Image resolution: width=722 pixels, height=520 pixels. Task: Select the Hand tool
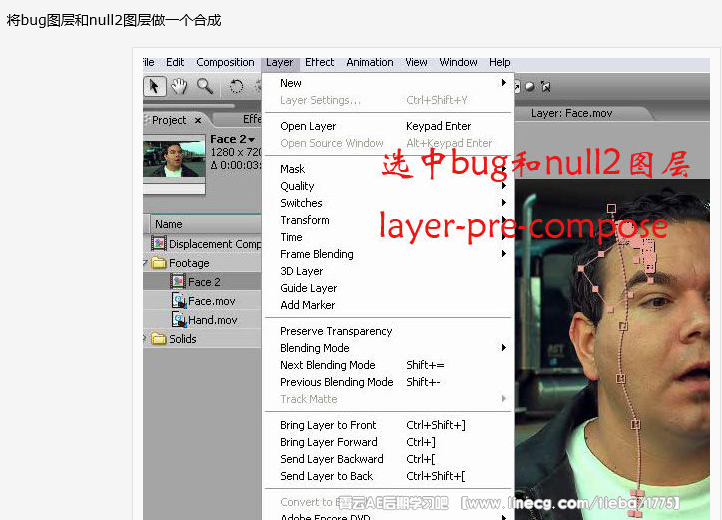point(179,87)
